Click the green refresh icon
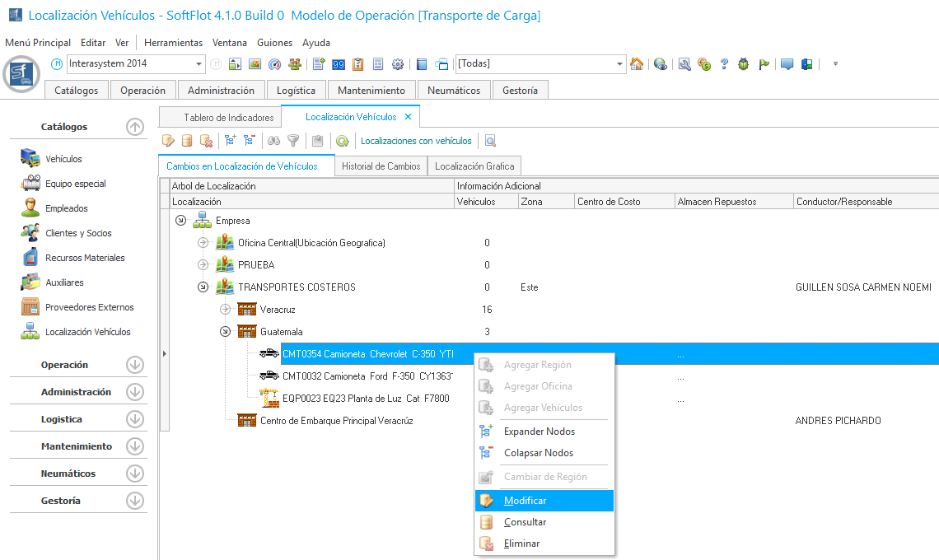 click(342, 141)
